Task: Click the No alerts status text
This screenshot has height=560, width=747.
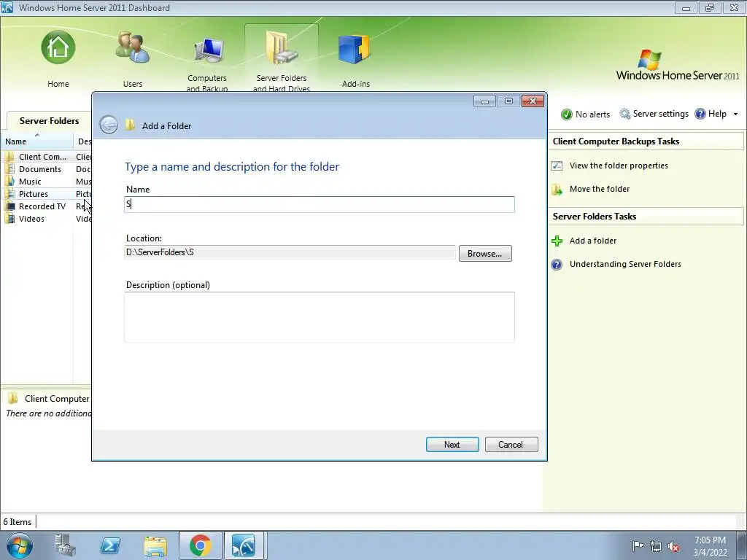Action: 592,114
